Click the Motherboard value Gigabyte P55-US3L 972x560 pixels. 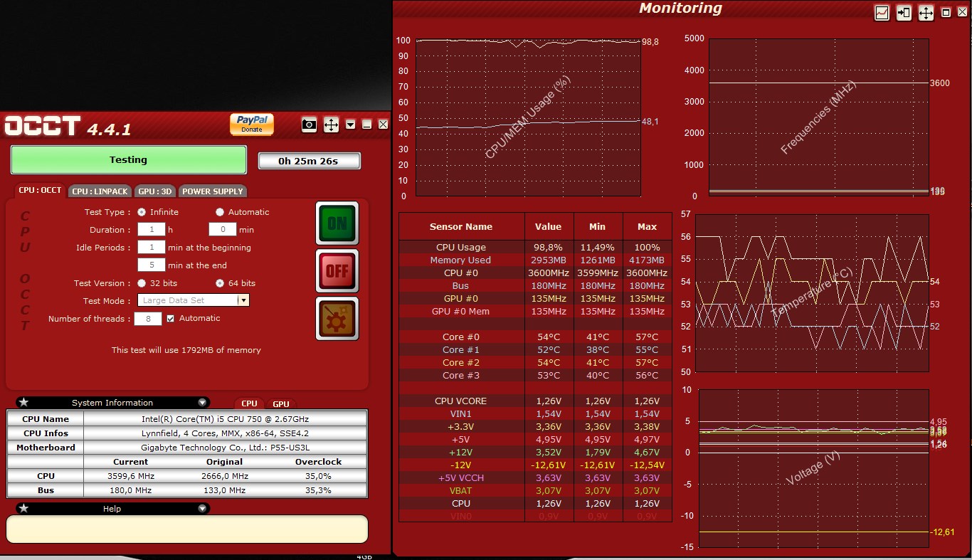pyautogui.click(x=226, y=448)
